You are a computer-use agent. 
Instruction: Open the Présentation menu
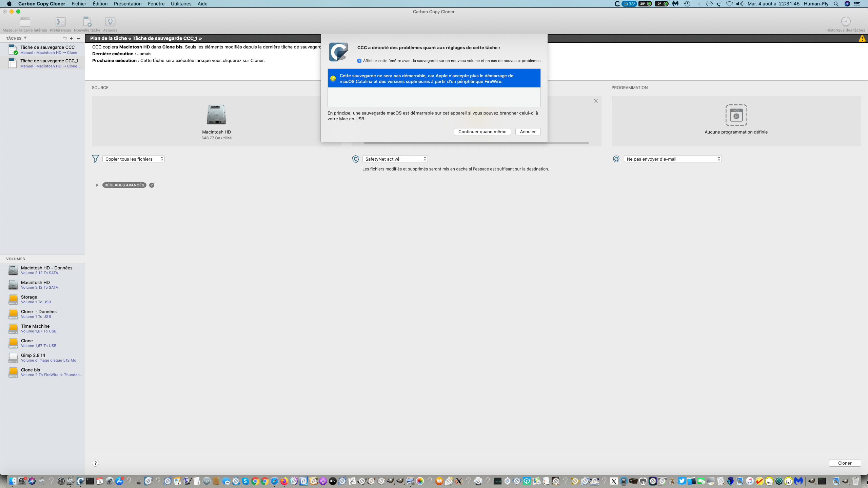pos(128,4)
